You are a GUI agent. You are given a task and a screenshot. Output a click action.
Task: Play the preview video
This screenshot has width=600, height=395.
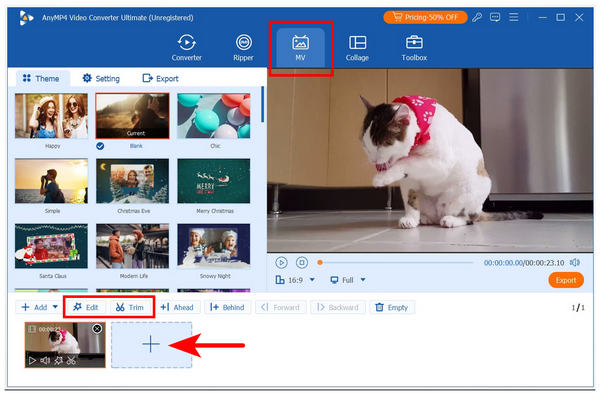point(281,263)
